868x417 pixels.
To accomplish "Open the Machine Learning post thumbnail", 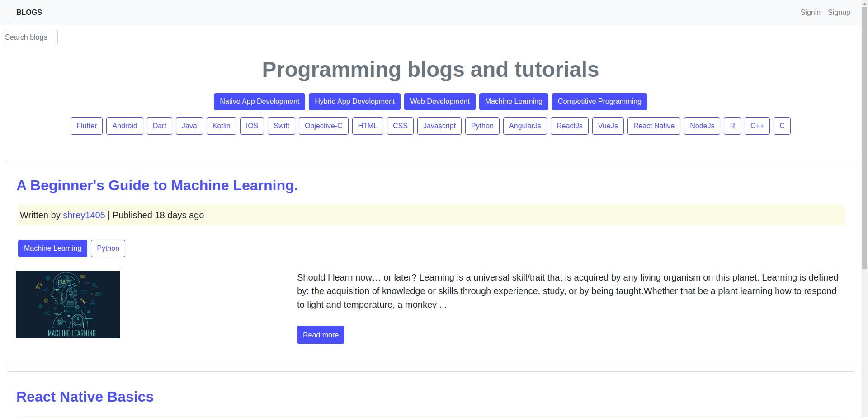I will [68, 305].
